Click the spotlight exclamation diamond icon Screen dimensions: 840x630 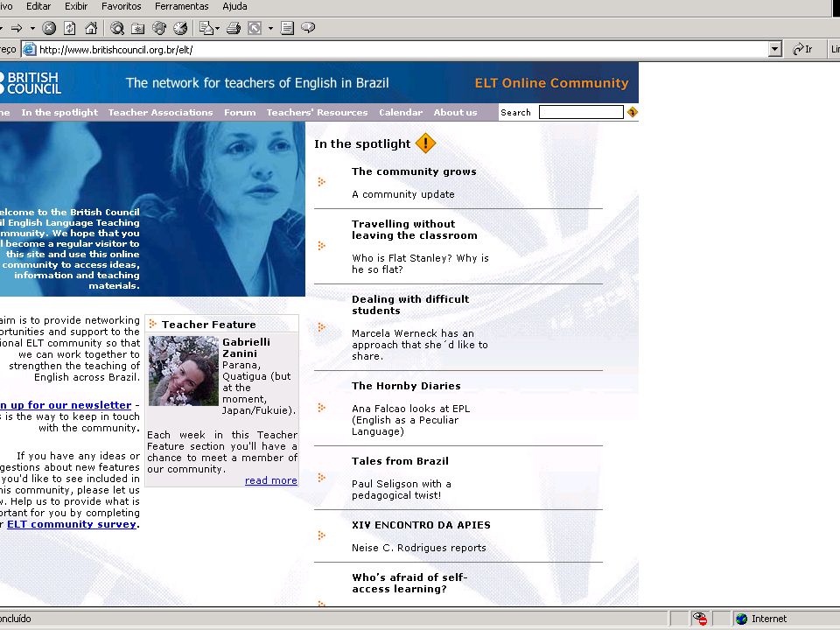click(x=425, y=143)
